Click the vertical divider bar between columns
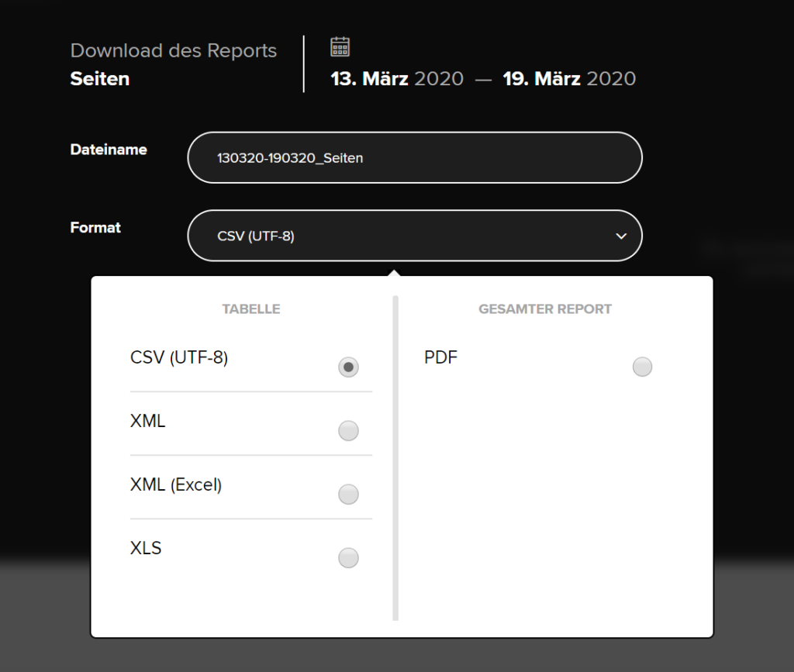 [x=395, y=458]
